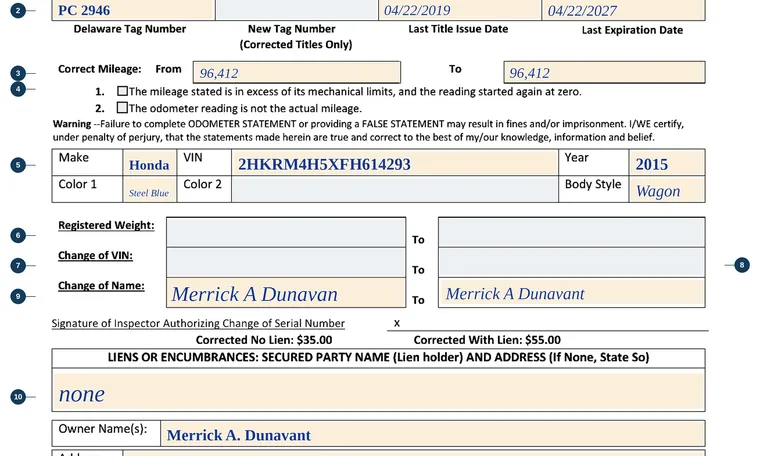760x456 pixels.
Task: Click the VIN field 2HKRM4H5XFH614293
Action: tap(395, 163)
